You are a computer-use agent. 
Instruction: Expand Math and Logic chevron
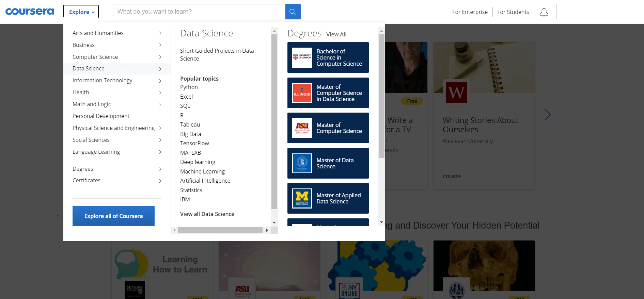(160, 105)
